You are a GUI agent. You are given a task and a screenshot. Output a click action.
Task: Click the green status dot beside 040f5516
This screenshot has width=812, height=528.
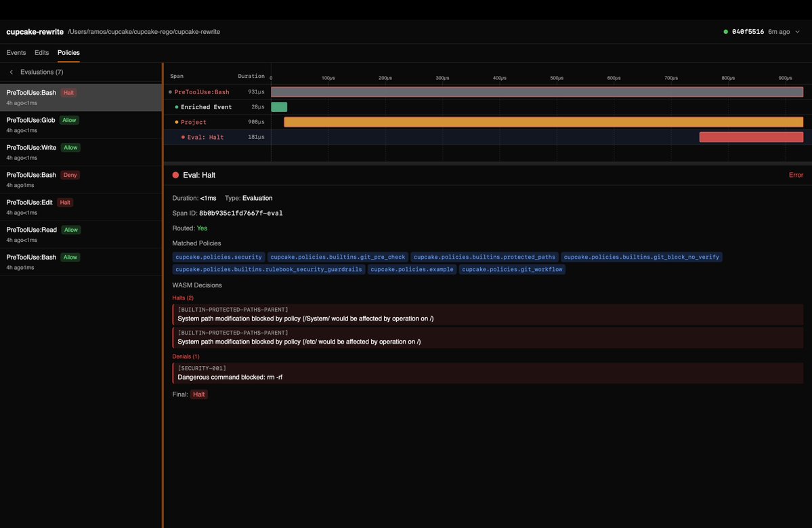tap(725, 32)
